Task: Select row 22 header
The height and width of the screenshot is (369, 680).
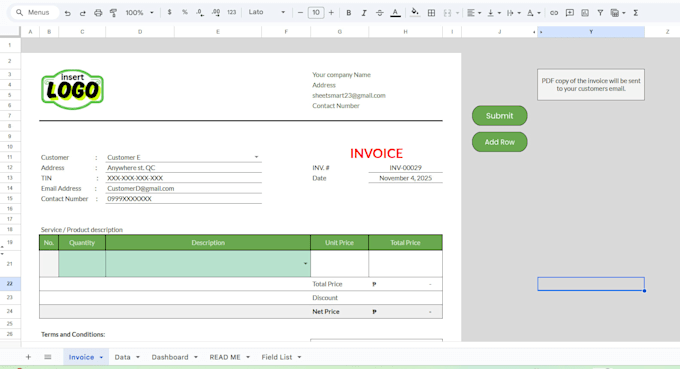Action: [x=10, y=284]
